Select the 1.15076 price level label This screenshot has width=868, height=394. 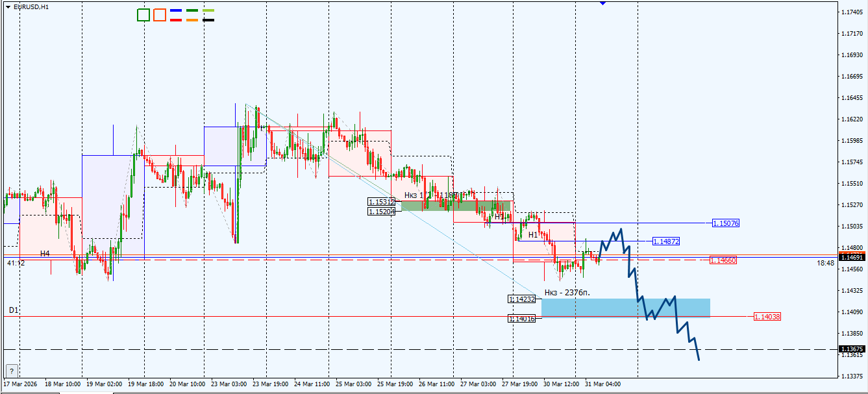(726, 223)
